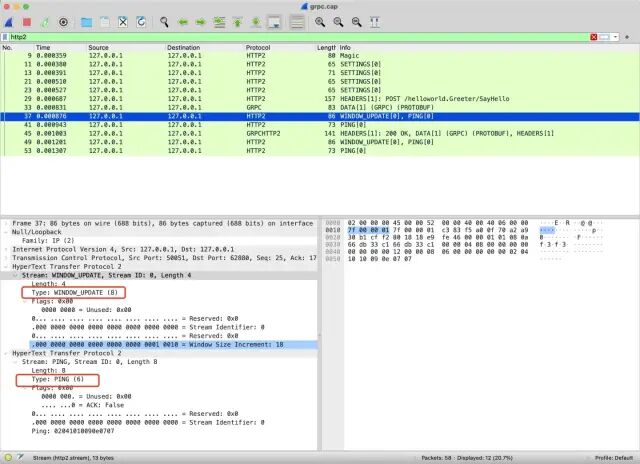
Task: Toggle auto-scroll during live capture
Action: (x=275, y=22)
